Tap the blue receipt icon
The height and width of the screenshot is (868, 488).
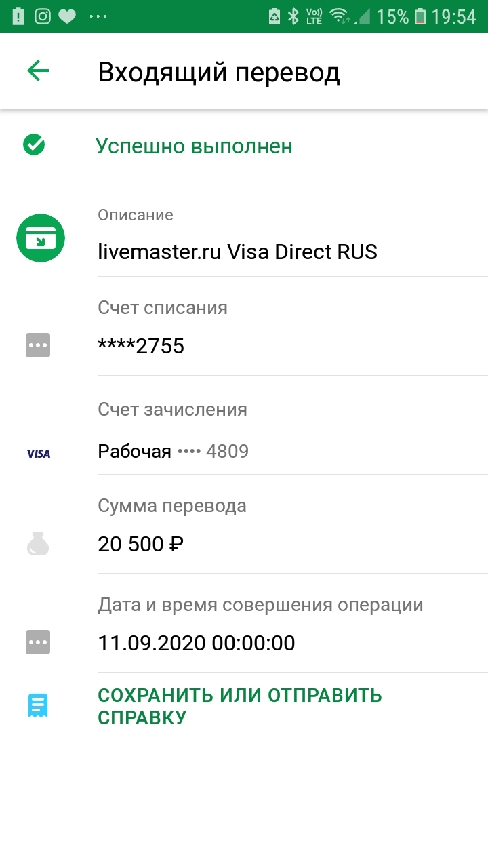coord(38,706)
